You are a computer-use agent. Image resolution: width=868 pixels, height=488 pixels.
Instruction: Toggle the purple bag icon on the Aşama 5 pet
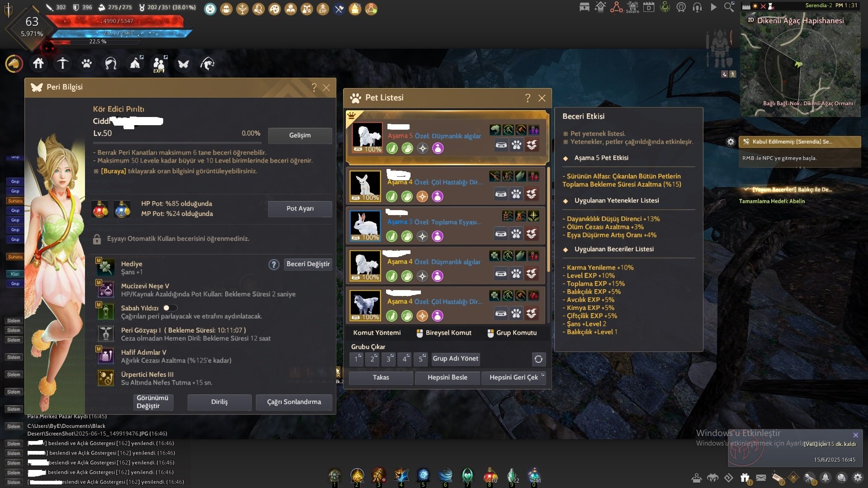[x=438, y=148]
